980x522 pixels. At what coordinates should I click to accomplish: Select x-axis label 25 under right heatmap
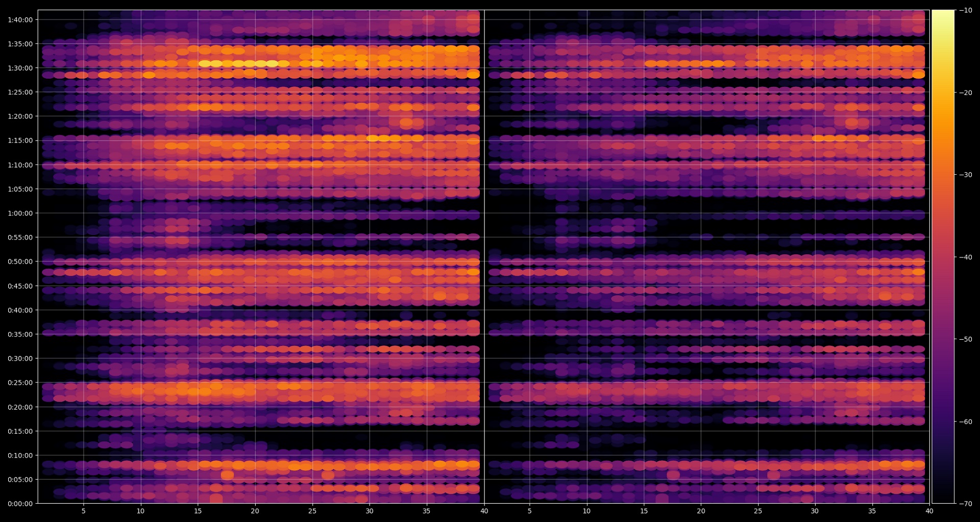click(758, 511)
